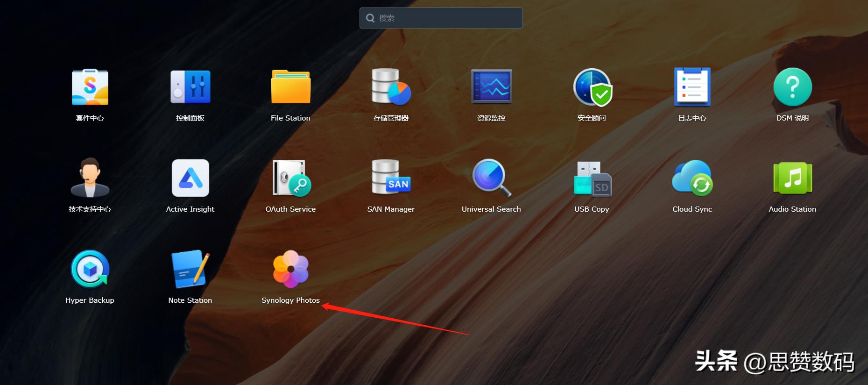Open the 控制面板 Control Panel icon
This screenshot has height=385, width=868.
pos(190,87)
